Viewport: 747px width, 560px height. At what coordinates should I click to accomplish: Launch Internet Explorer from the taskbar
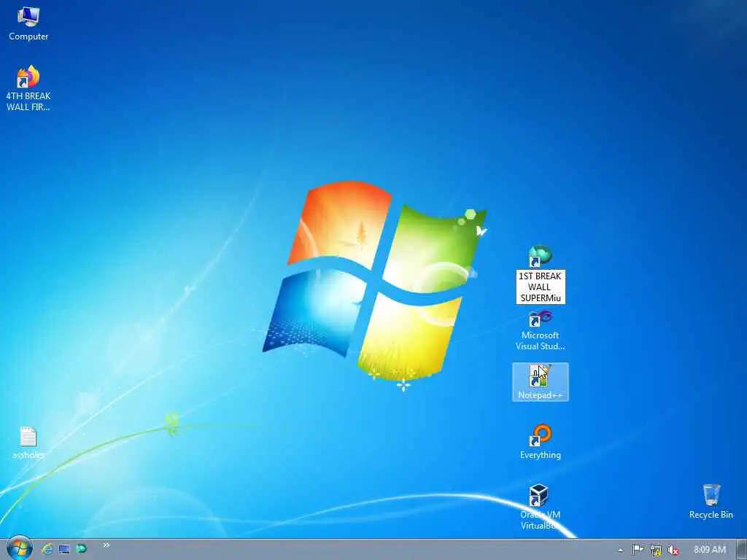[47, 549]
